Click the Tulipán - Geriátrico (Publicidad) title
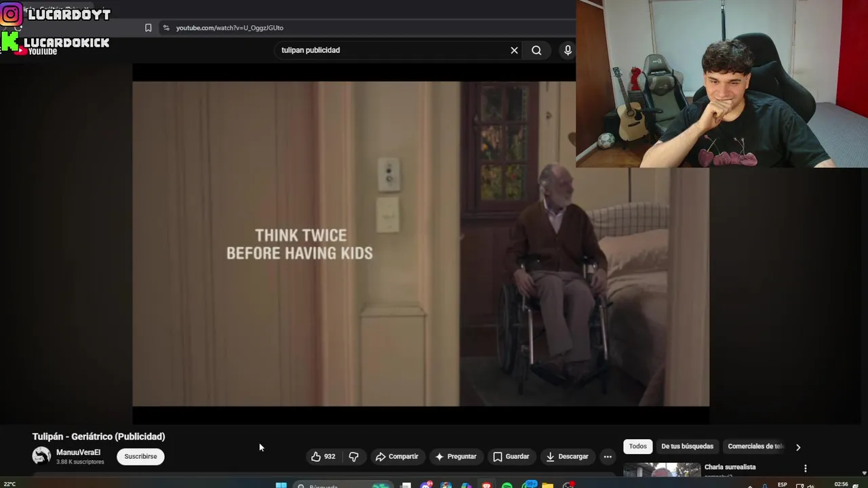This screenshot has width=868, height=488. pos(99,436)
